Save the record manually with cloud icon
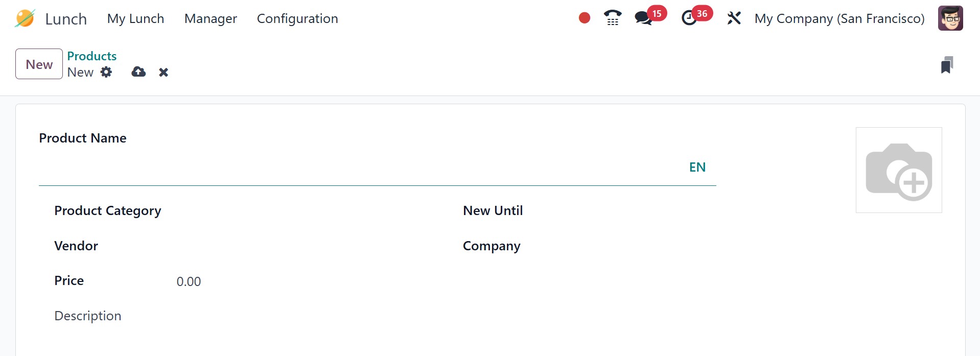Image resolution: width=980 pixels, height=356 pixels. 138,72
